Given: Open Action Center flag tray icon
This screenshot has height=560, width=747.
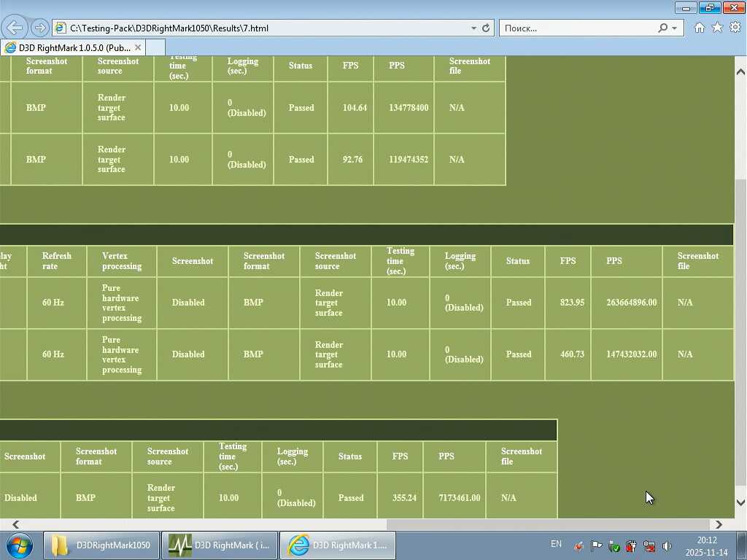Looking at the screenshot, I should (x=596, y=545).
